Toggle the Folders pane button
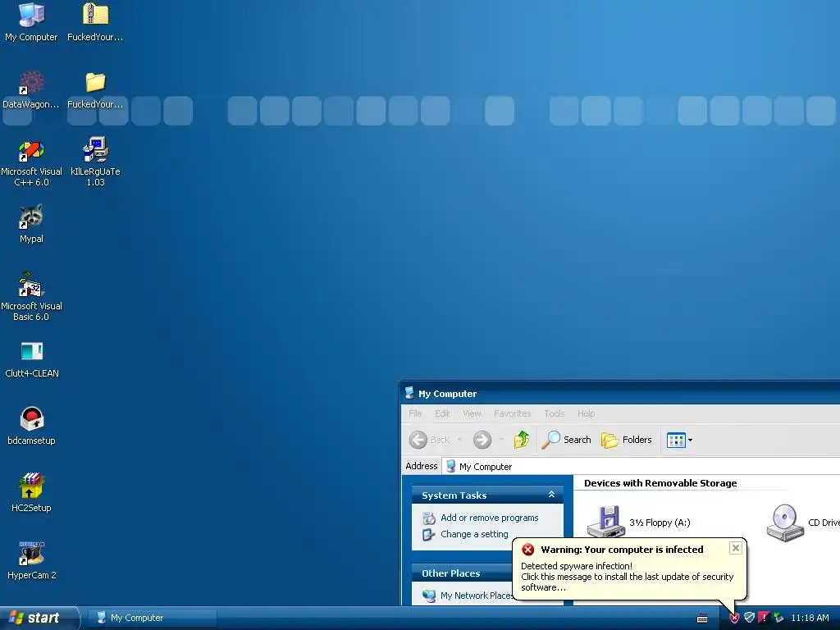This screenshot has height=630, width=840. coord(626,440)
